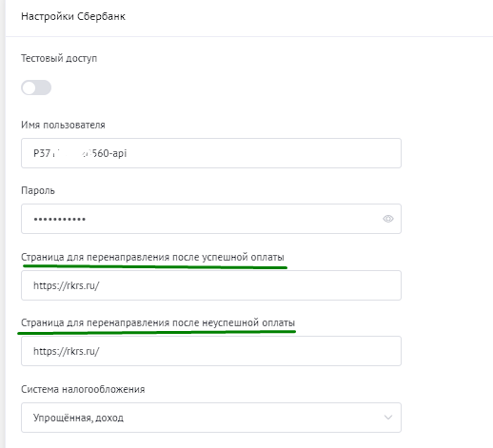Click the label for unsuccessful payment redirect
The width and height of the screenshot is (493, 448).
[x=158, y=322]
